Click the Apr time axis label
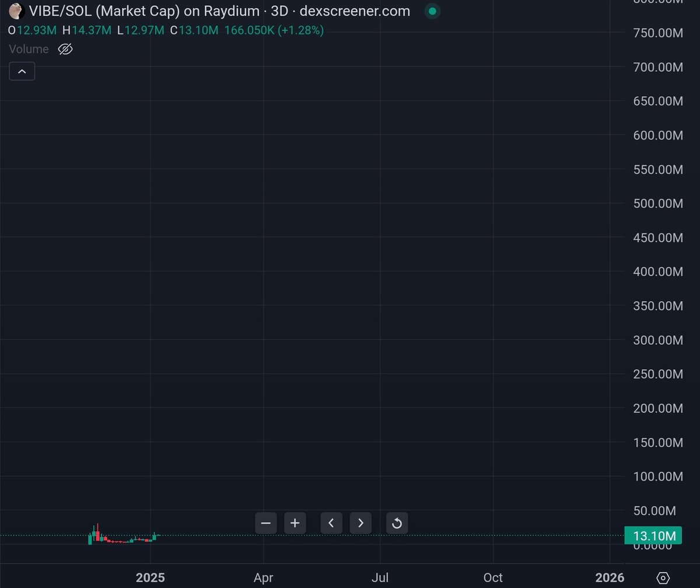The image size is (700, 588). pyautogui.click(x=264, y=577)
